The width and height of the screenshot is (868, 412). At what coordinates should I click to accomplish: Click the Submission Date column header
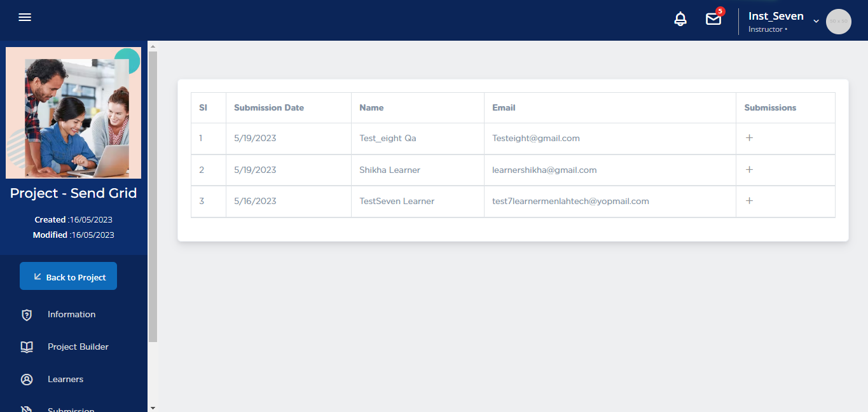[x=269, y=108]
